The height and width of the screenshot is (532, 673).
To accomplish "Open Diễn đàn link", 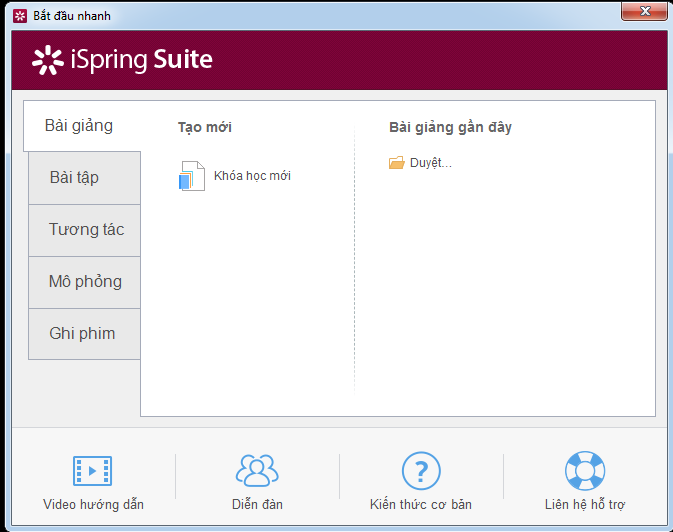I will [257, 504].
